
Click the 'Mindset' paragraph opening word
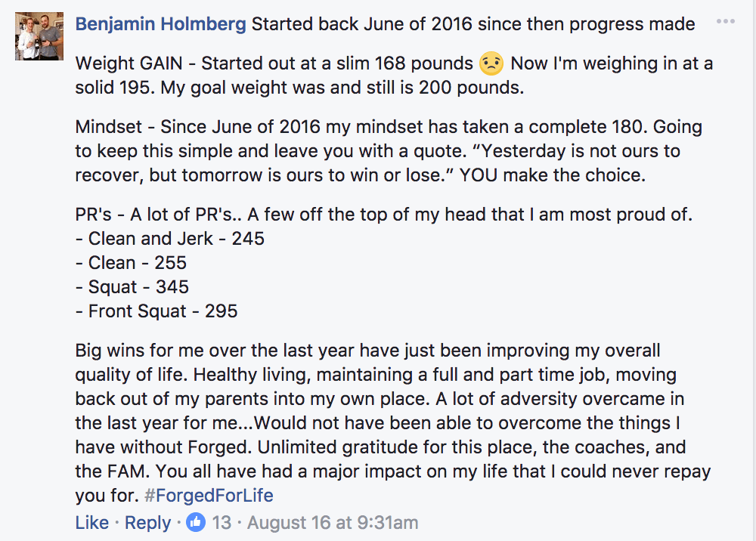pyautogui.click(x=108, y=127)
